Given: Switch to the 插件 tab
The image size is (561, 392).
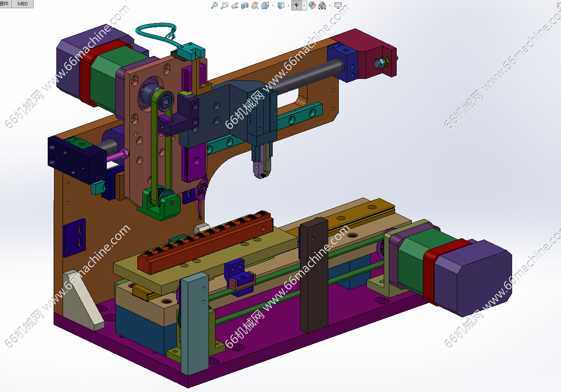Looking at the screenshot, I should [5, 4].
